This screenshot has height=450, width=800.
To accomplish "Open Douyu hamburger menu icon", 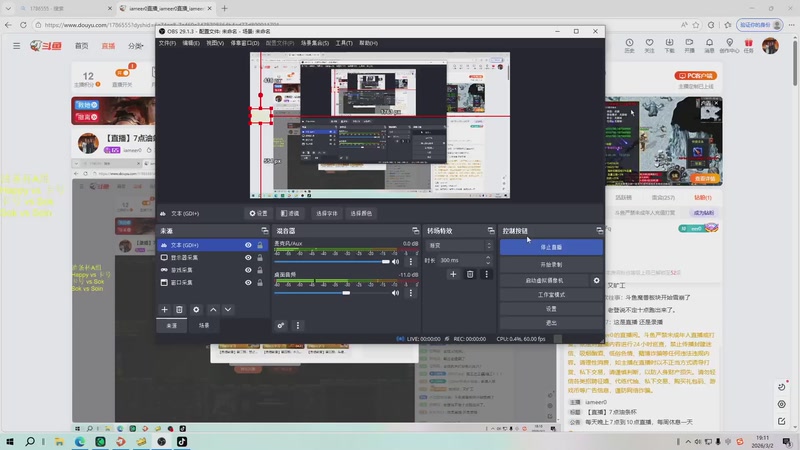I will (17, 46).
